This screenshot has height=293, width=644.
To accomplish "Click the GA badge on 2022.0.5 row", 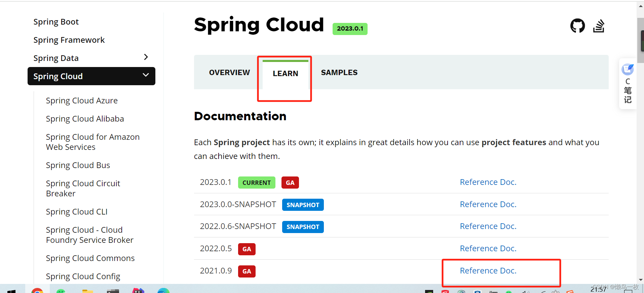I will 247,249.
